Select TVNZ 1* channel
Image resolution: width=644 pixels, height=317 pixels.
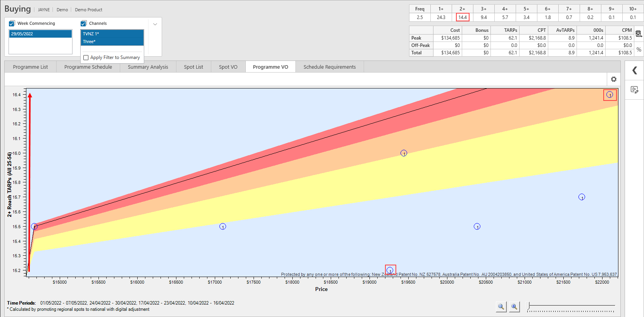pyautogui.click(x=112, y=34)
